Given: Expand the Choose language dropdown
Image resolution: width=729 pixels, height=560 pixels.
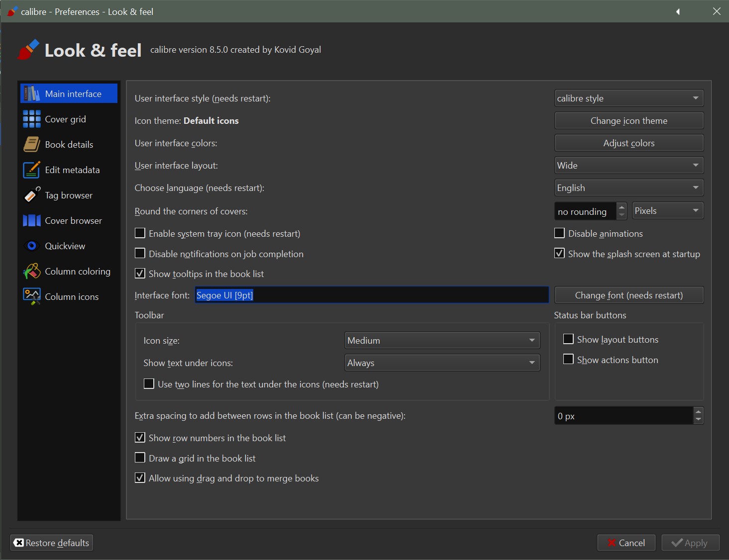Looking at the screenshot, I should tap(628, 188).
